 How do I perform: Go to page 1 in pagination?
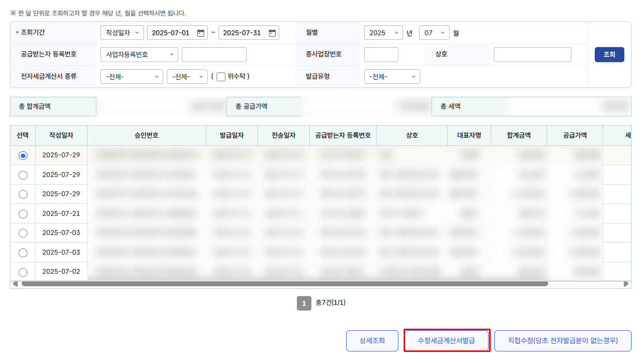pyautogui.click(x=304, y=303)
